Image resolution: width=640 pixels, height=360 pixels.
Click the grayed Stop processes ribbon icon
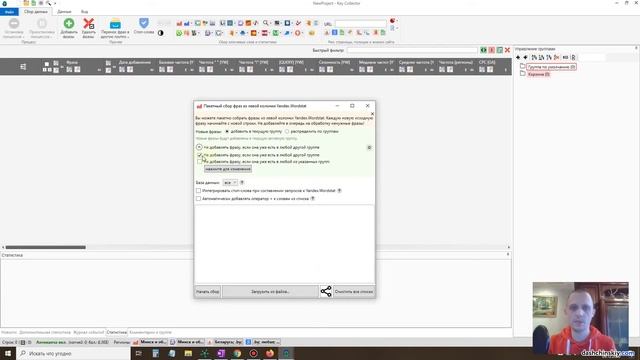(x=14, y=23)
